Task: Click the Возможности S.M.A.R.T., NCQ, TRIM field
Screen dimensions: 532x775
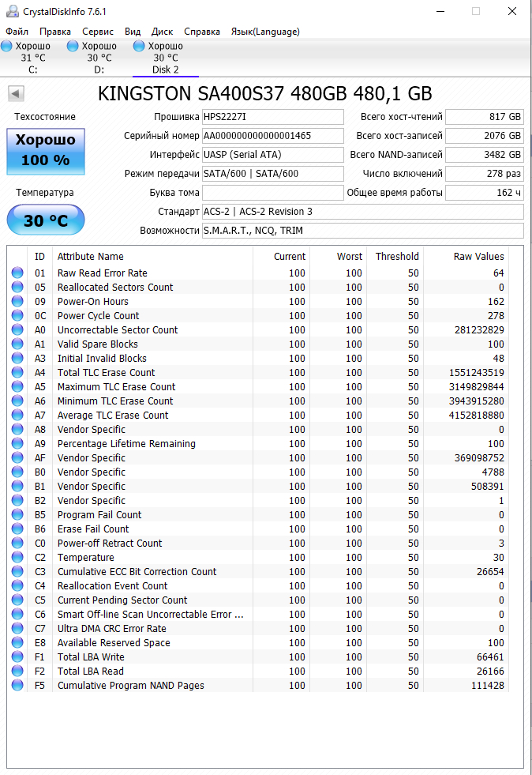Action: click(362, 231)
